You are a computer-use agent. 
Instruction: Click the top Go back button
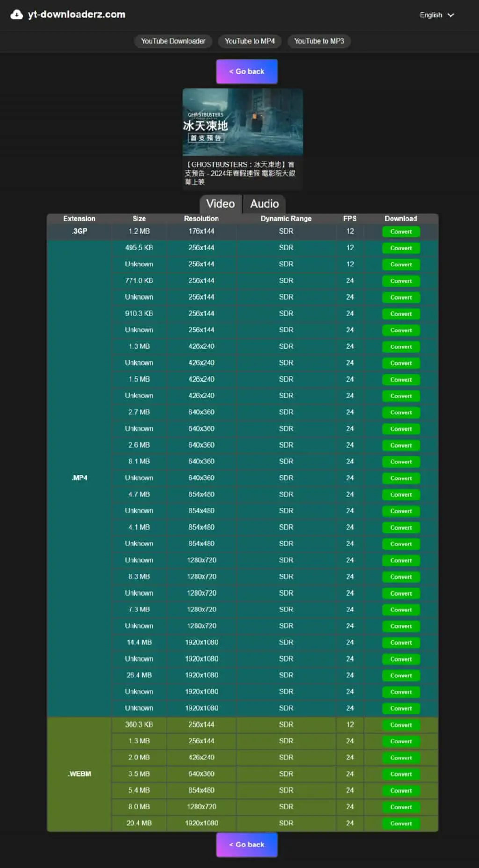247,72
